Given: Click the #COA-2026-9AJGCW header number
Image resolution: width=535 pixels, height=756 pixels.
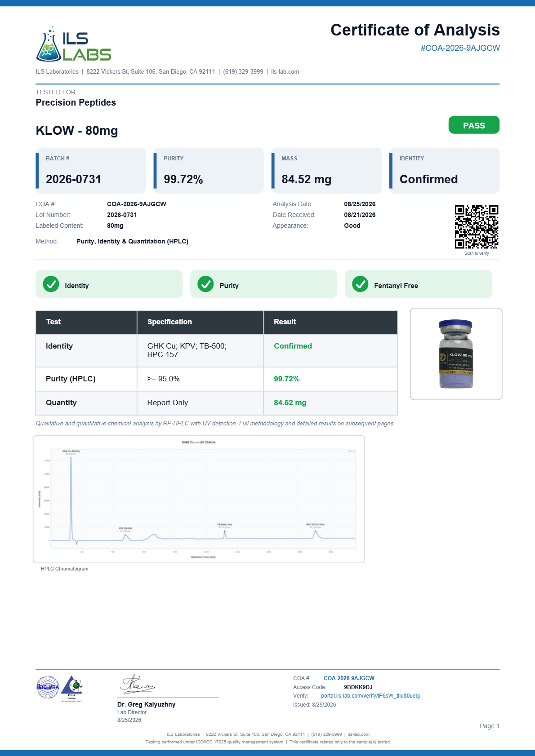Looking at the screenshot, I should (460, 48).
